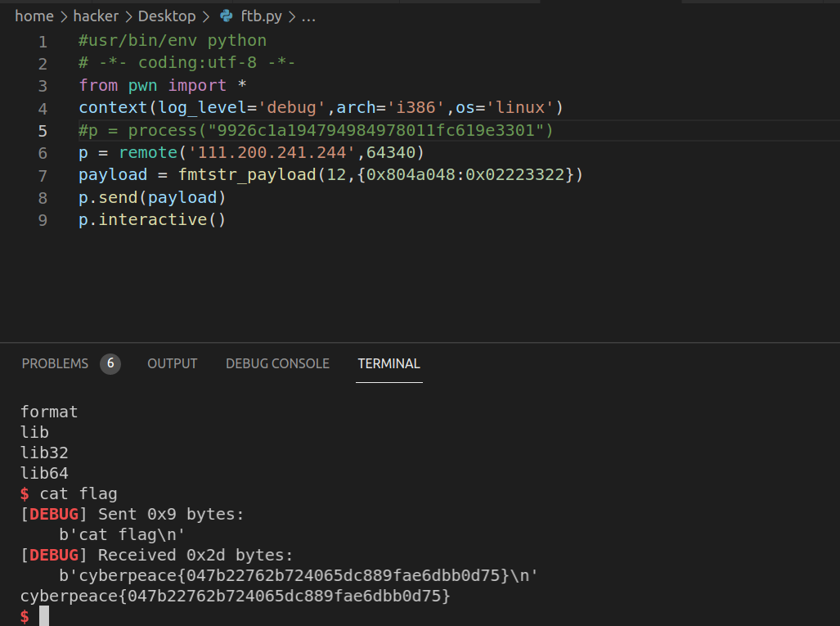Viewport: 840px width, 626px height.
Task: Click the '#usr/bin/env python' comment line
Action: click(173, 41)
